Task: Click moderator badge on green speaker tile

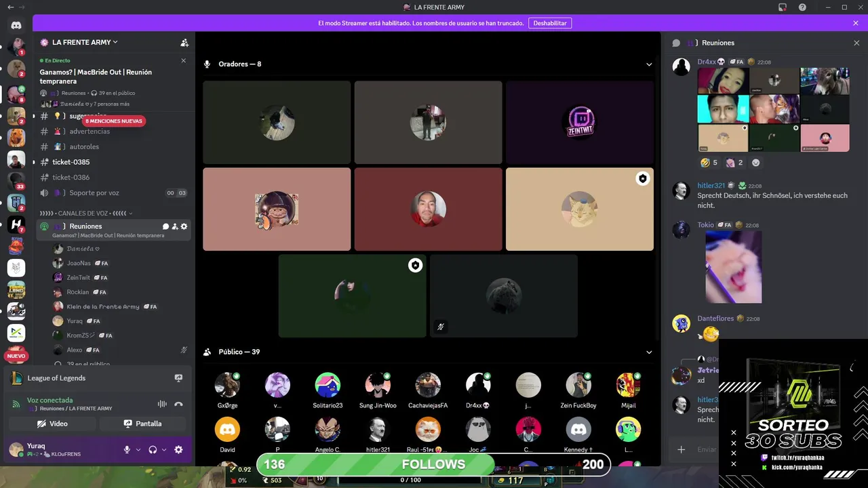Action: point(415,266)
